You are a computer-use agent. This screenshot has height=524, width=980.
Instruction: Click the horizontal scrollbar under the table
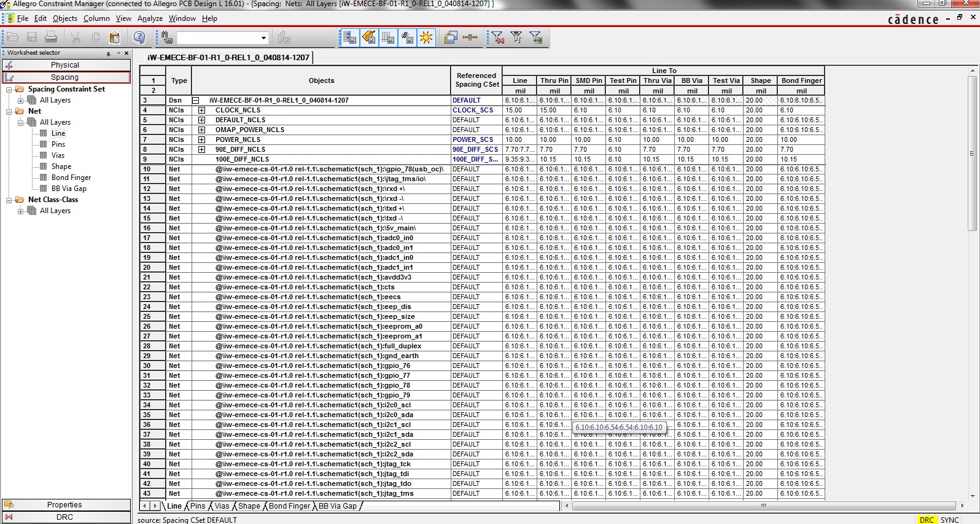763,506
